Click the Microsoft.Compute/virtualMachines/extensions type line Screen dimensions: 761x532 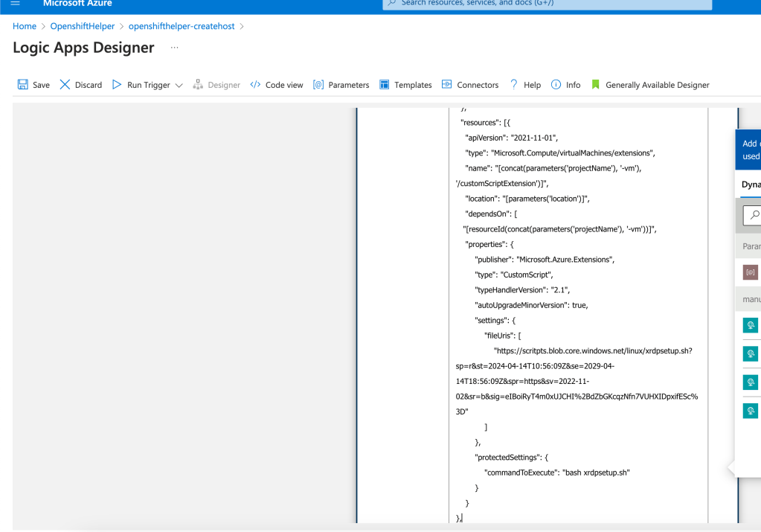560,153
